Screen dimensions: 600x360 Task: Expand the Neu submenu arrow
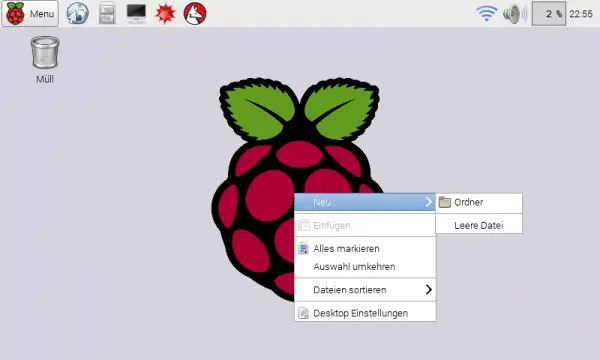pyautogui.click(x=429, y=202)
